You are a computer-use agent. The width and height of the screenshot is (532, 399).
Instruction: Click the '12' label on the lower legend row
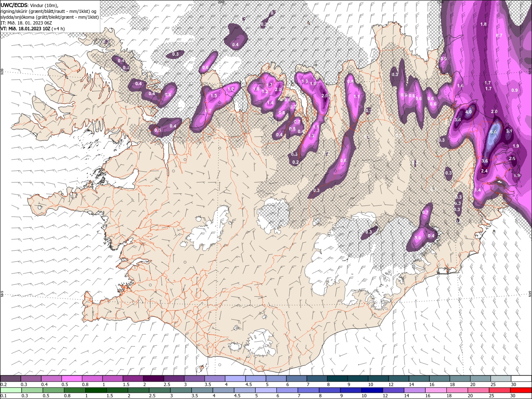tap(385, 396)
